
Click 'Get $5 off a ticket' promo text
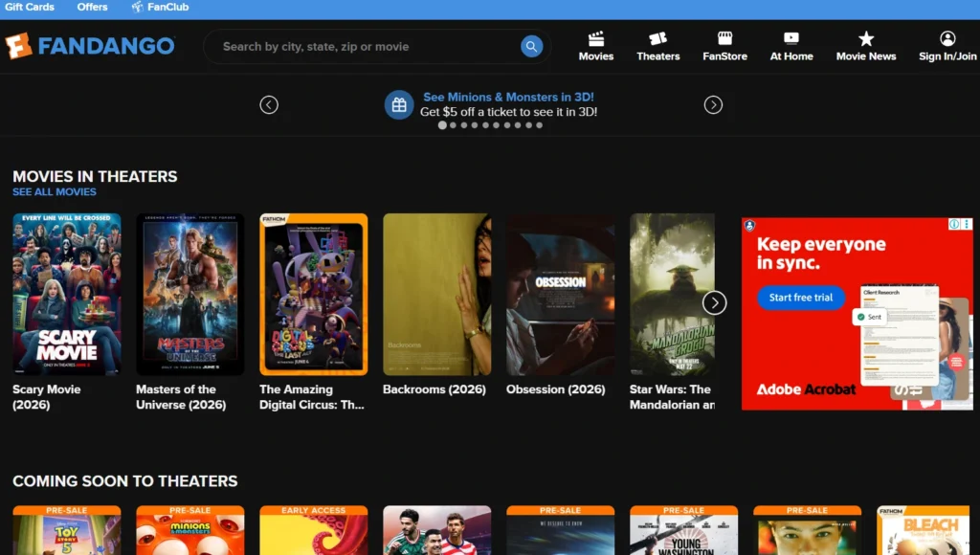(x=508, y=112)
